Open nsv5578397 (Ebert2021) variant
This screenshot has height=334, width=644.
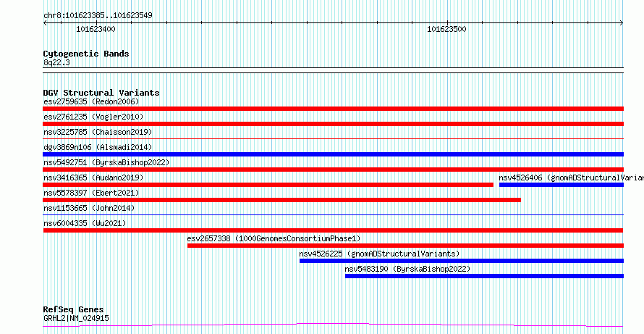[91, 193]
